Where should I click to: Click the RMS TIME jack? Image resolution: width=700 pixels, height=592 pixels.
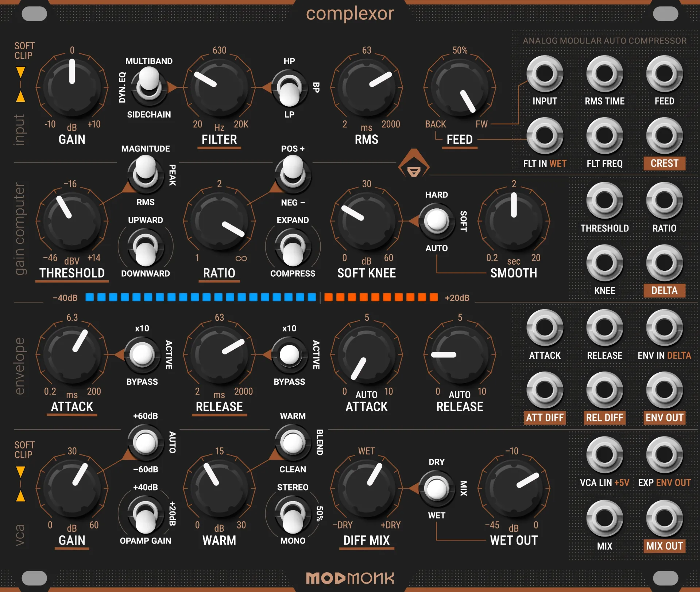604,73
